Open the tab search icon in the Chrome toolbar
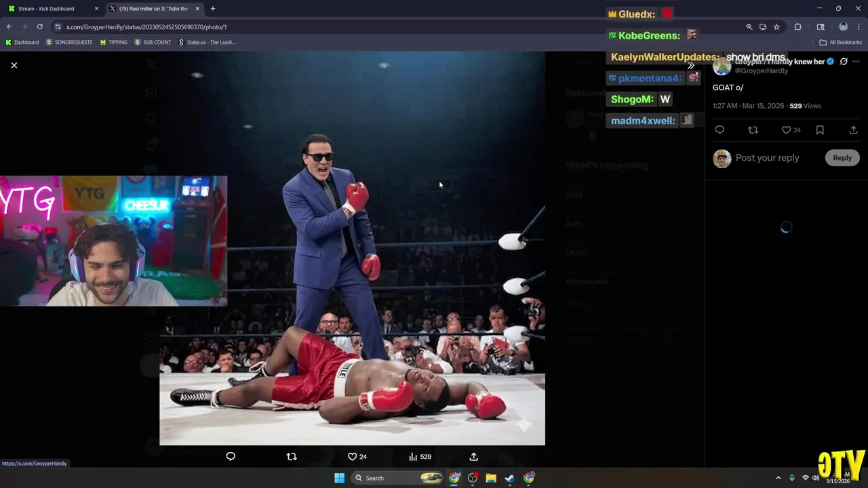 pos(821,27)
